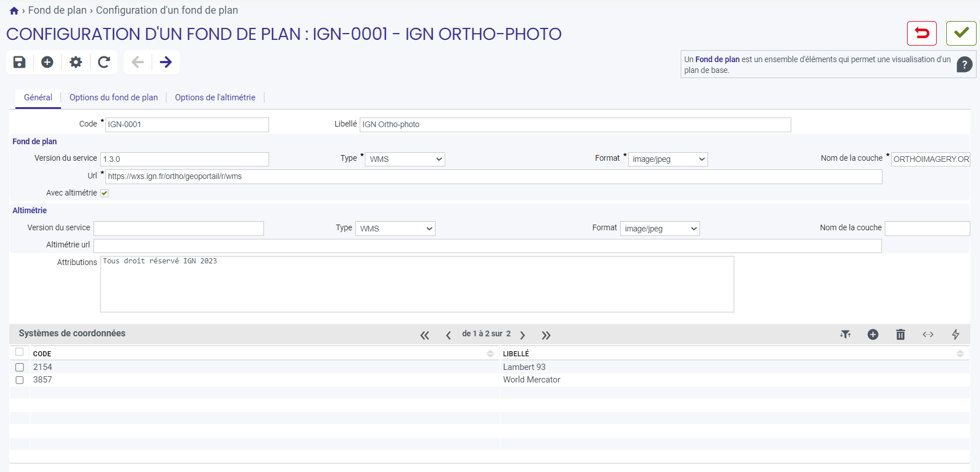980x472 pixels.
Task: Click the Code field IGN-0001
Action: (187, 124)
